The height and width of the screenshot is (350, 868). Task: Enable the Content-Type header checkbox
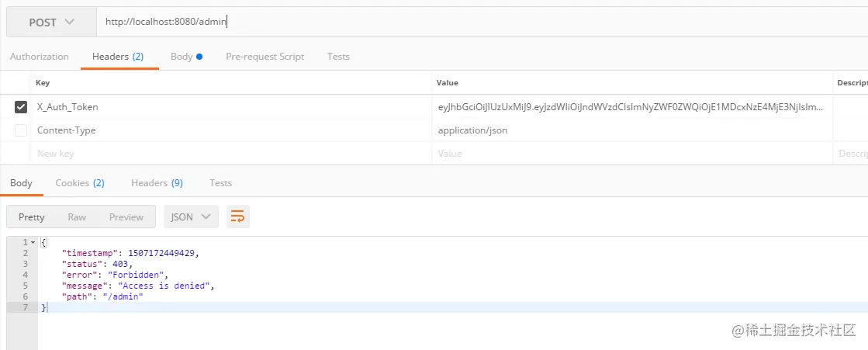click(20, 130)
